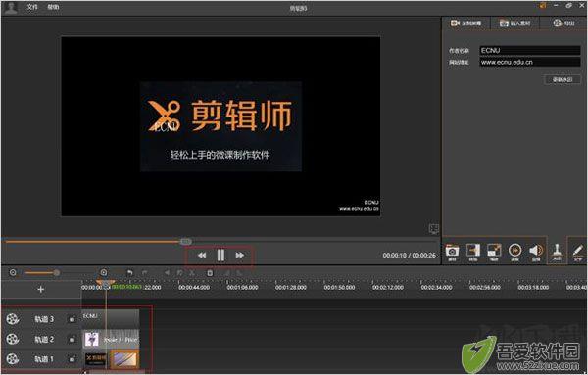
Task: Open the export tab with film reel icon
Action: coord(563,23)
